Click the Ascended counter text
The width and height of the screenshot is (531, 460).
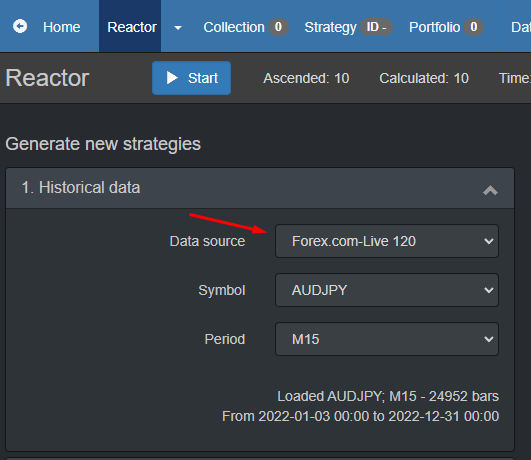coord(306,78)
